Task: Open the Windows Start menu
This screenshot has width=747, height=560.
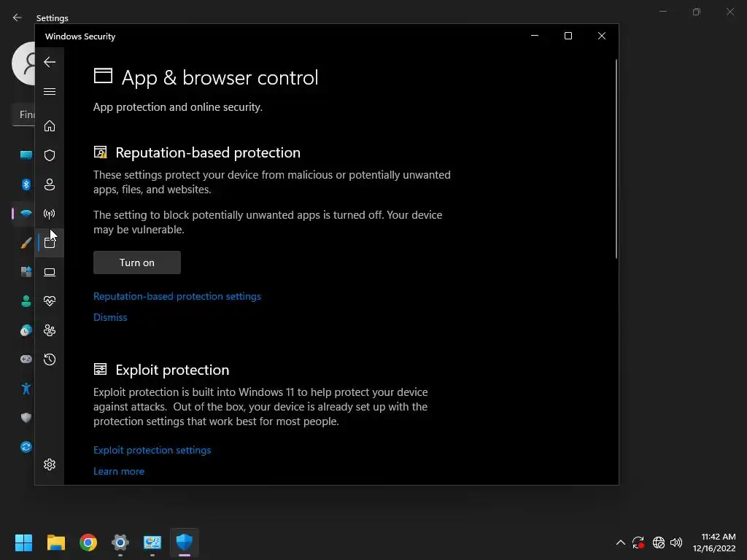Action: pyautogui.click(x=23, y=542)
